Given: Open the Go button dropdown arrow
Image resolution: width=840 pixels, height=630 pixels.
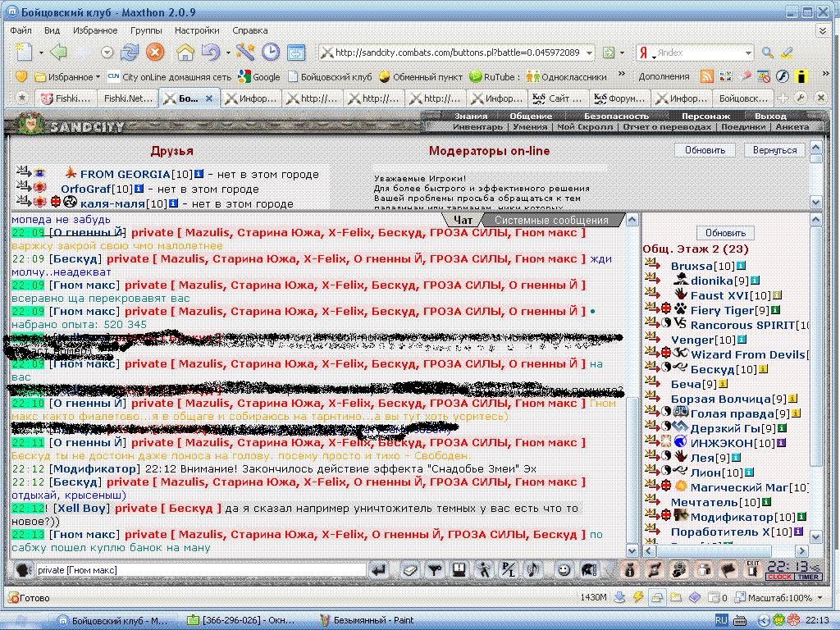Looking at the screenshot, I should [x=622, y=52].
